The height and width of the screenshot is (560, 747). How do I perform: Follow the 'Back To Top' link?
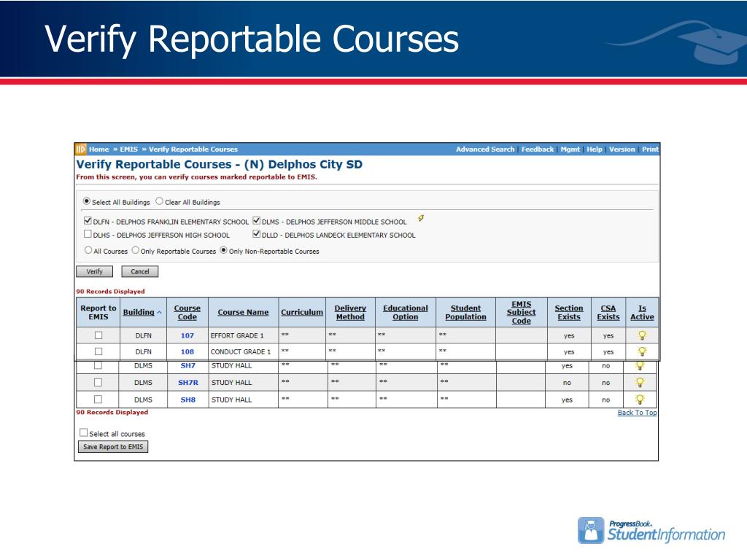click(637, 413)
